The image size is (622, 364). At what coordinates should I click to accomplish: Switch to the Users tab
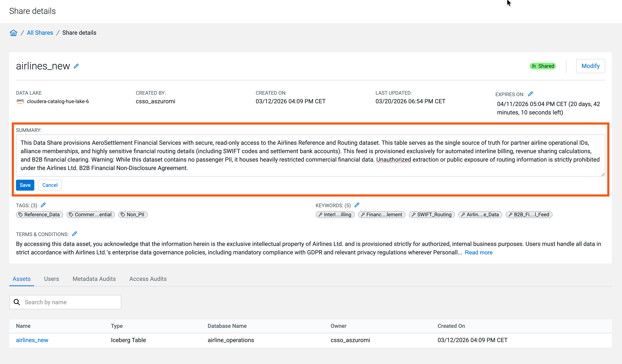[x=51, y=279]
